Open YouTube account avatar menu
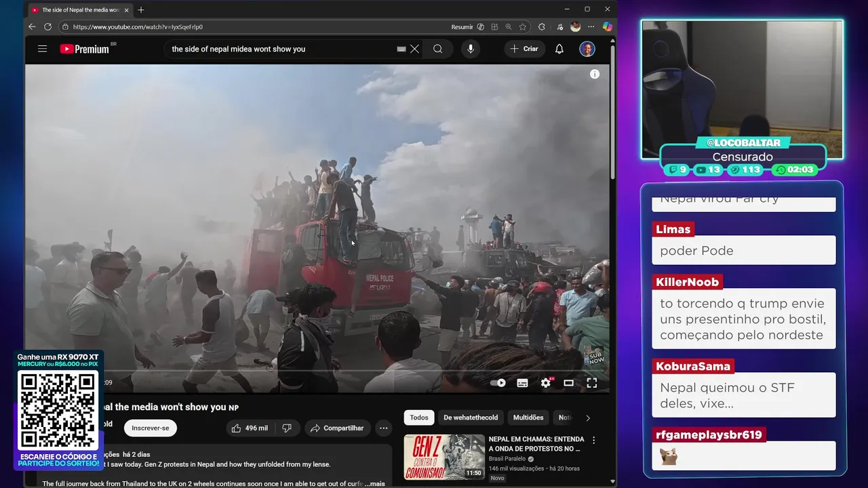 tap(587, 49)
